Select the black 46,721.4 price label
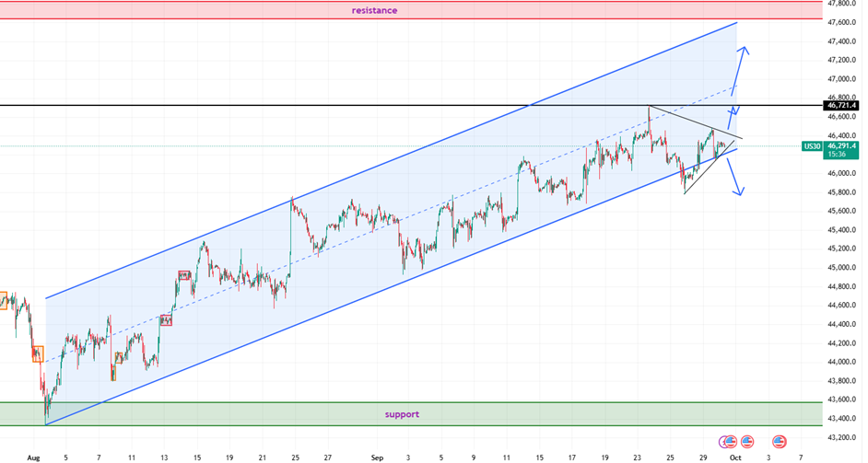This screenshot has height=463, width=868. pos(842,106)
